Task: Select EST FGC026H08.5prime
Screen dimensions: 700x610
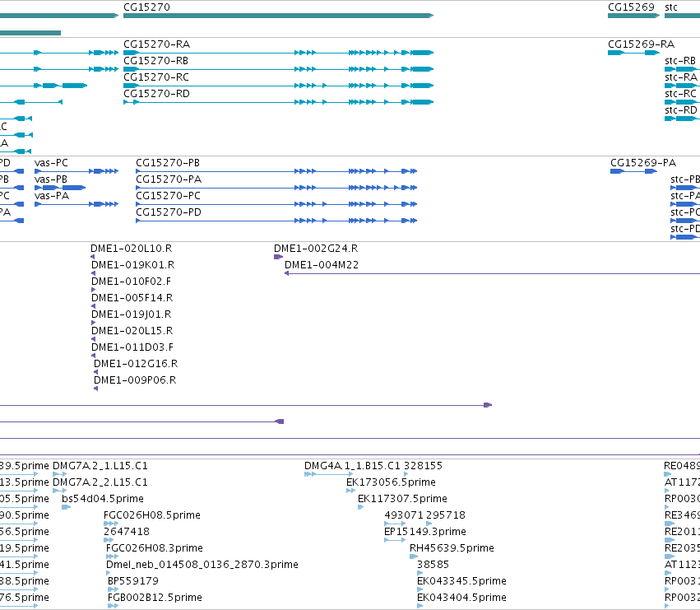Action: point(152,515)
